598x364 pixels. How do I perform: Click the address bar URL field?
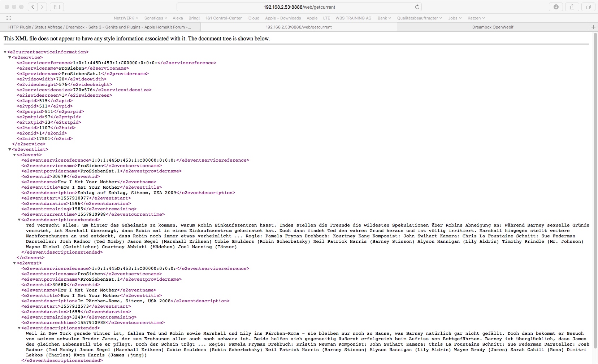tap(299, 7)
